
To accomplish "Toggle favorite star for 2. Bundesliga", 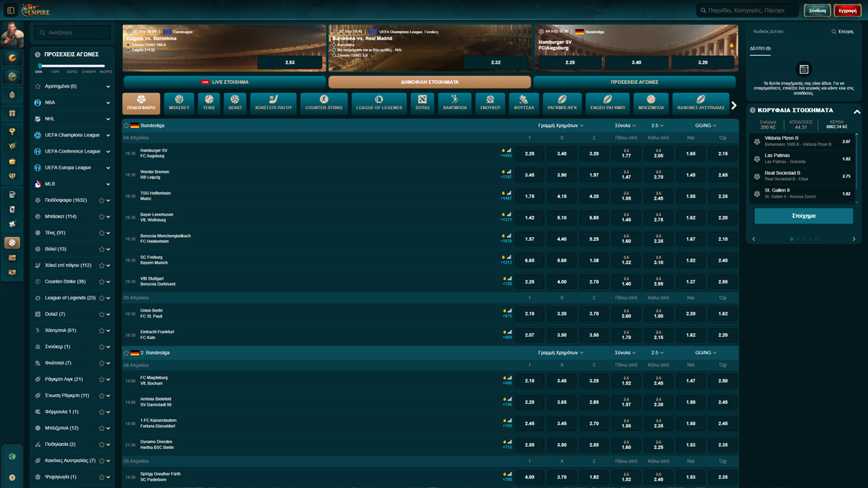I will [x=127, y=353].
